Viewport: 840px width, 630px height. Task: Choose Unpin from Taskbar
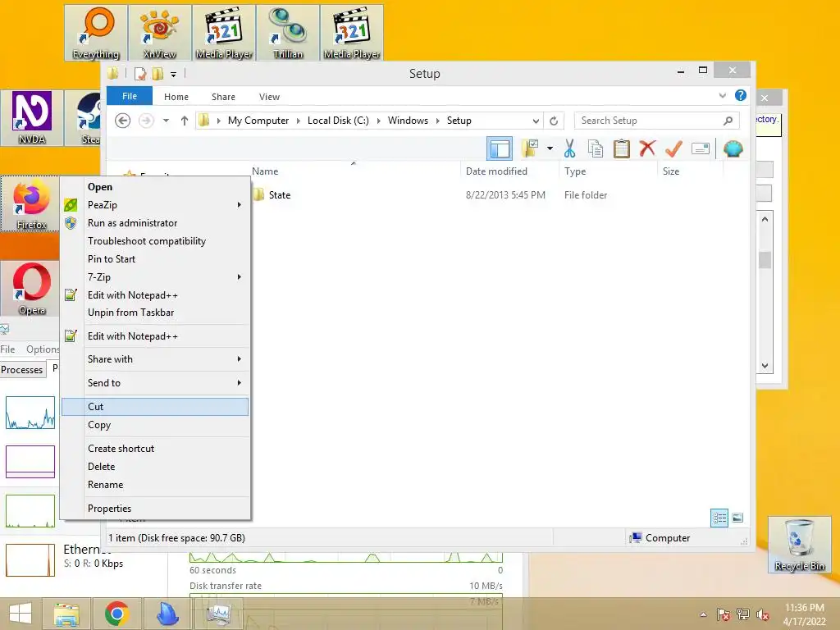155,313
